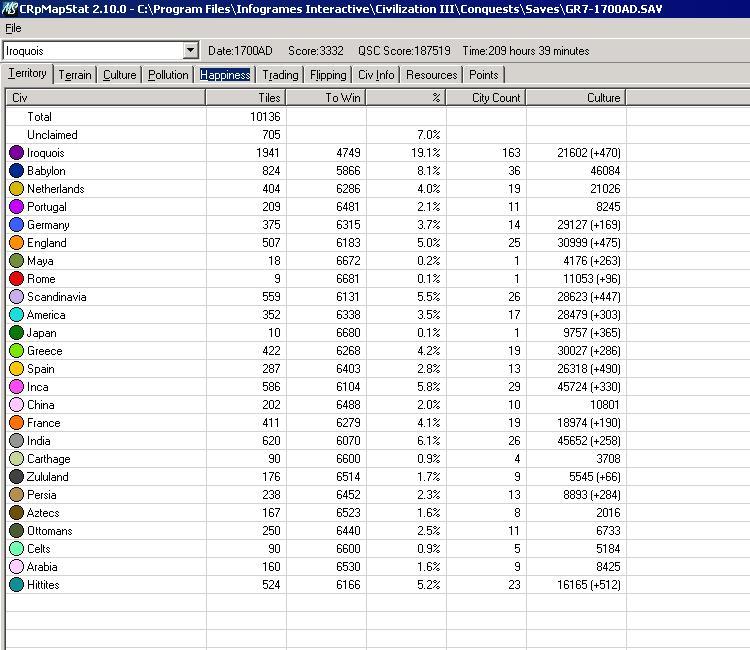The width and height of the screenshot is (750, 650).
Task: Click the dark green Japan color circle
Action: 16,332
